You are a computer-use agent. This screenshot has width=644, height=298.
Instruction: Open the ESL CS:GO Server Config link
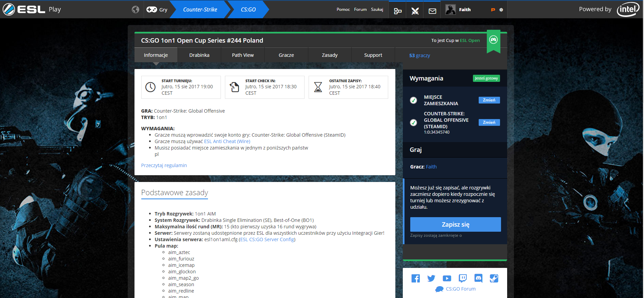pyautogui.click(x=267, y=239)
